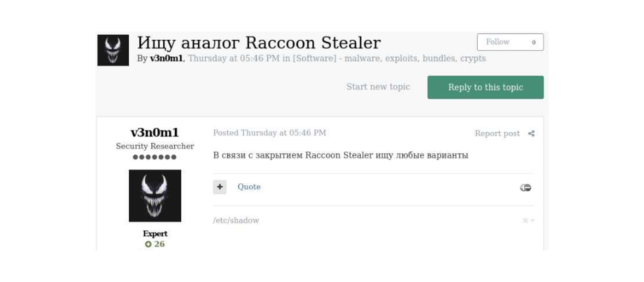Click the reputation reaction icons under the post
The width and height of the screenshot is (644, 282).
(525, 187)
